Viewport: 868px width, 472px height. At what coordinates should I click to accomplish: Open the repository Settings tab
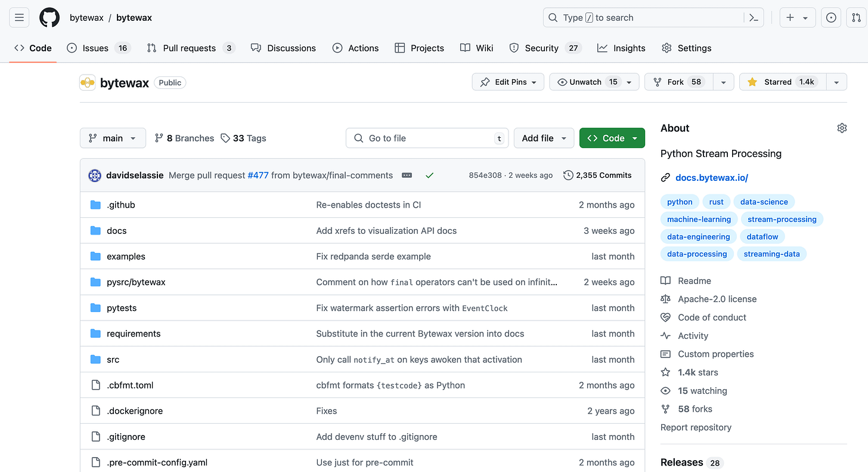coord(686,48)
